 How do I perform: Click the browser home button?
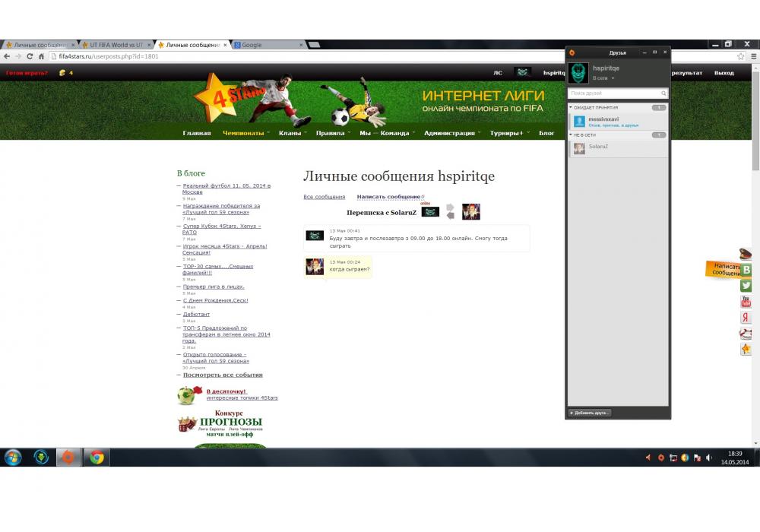[41, 56]
